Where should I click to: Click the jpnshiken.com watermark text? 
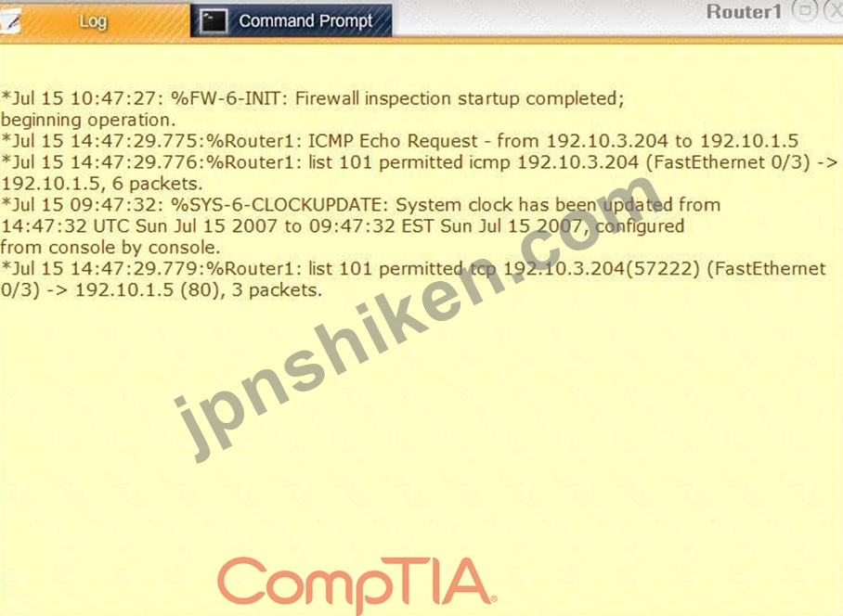[x=417, y=317]
